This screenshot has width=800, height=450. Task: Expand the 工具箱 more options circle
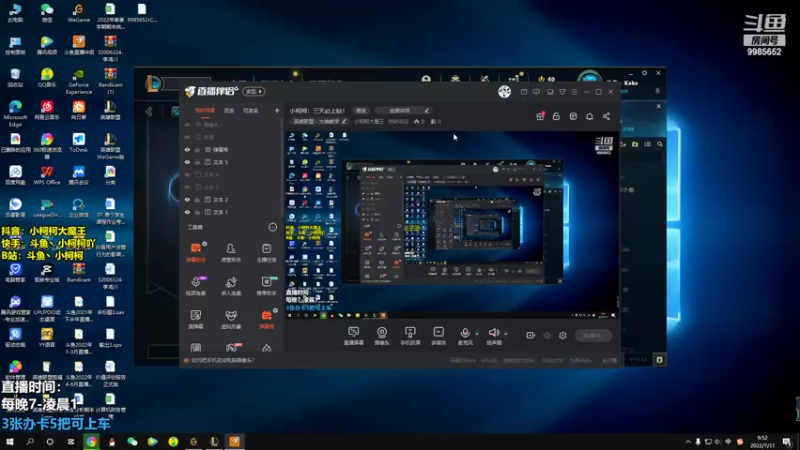tap(273, 227)
